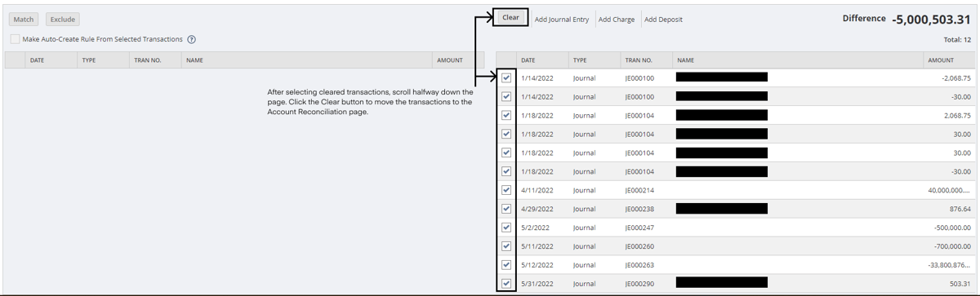The height and width of the screenshot is (296, 980).
Task: Click the Clear button
Action: click(510, 18)
